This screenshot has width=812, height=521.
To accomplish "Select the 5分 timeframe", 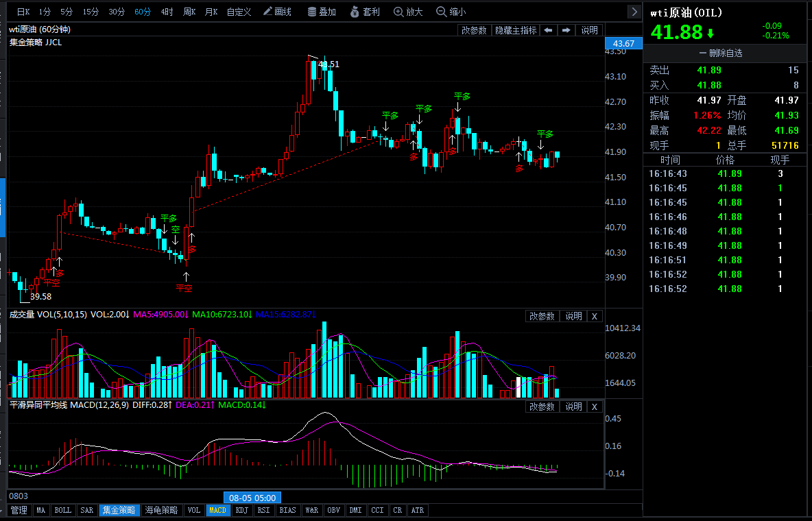I will coord(67,12).
